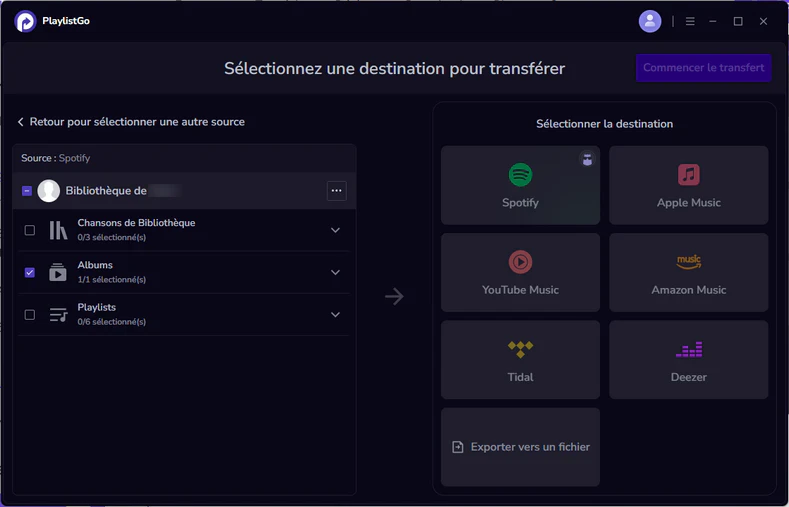Click the Deezer equalizer logo
Screen dimensions: 789x507
[688, 349]
